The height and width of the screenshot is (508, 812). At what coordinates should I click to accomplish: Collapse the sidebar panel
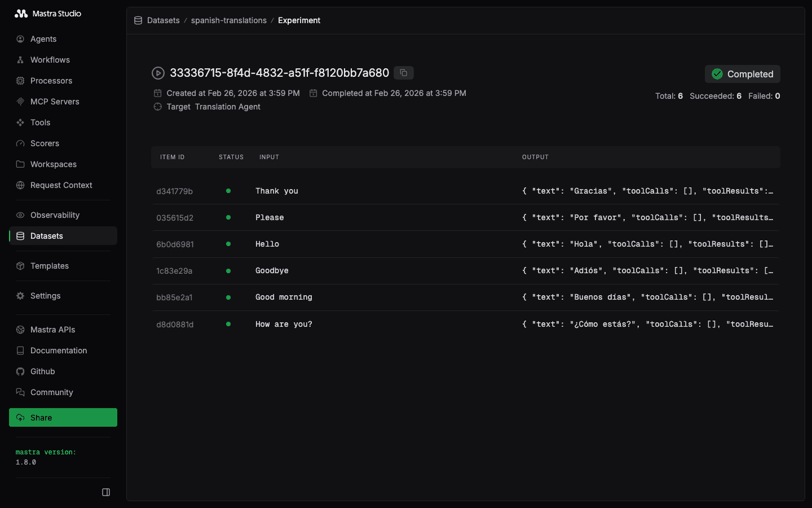coord(106,492)
